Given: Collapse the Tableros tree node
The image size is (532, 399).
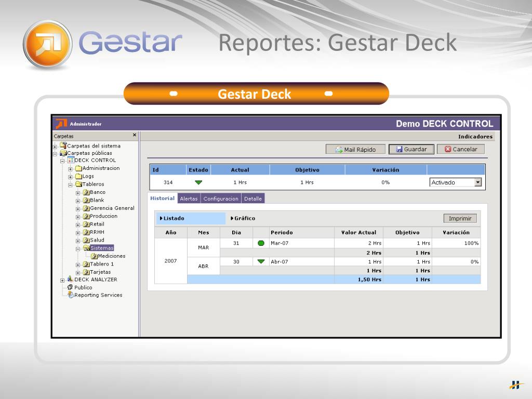Looking at the screenshot, I should (x=70, y=185).
